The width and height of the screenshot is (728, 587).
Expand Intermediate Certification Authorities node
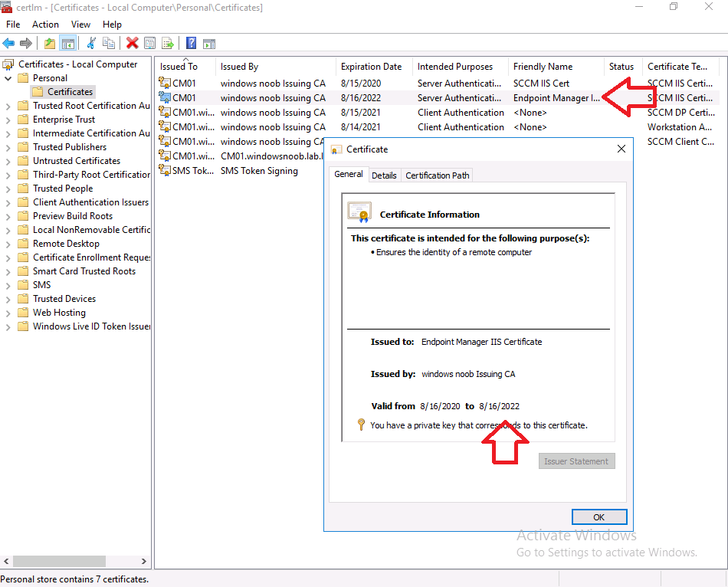pyautogui.click(x=8, y=134)
